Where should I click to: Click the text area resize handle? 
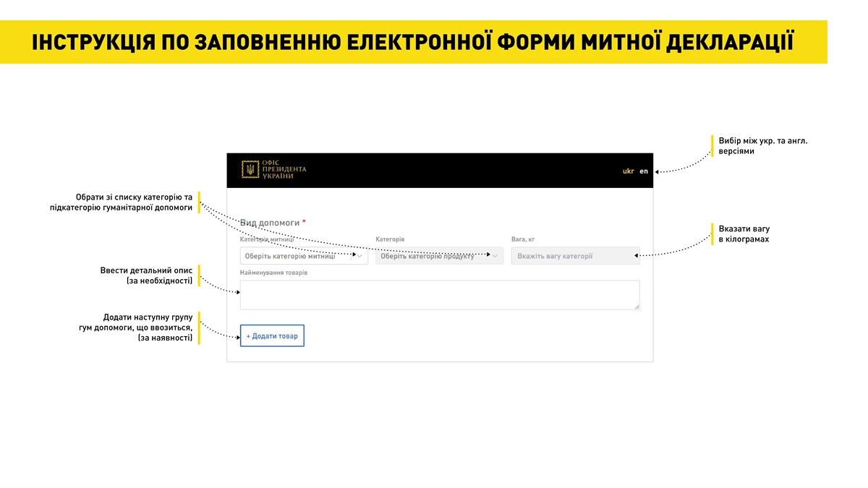click(x=637, y=307)
